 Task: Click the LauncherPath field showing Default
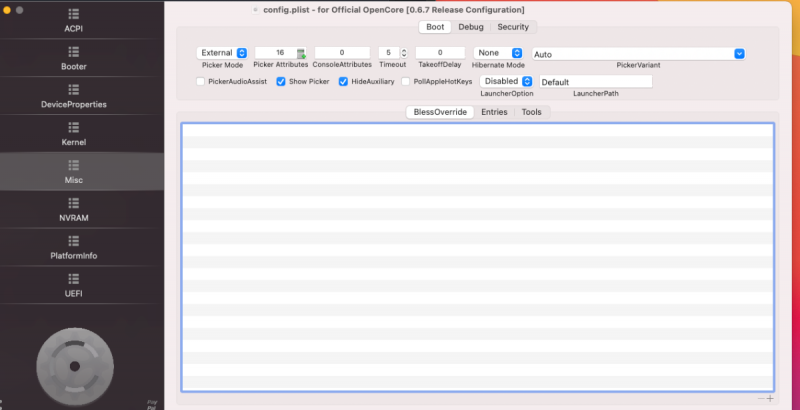click(595, 82)
